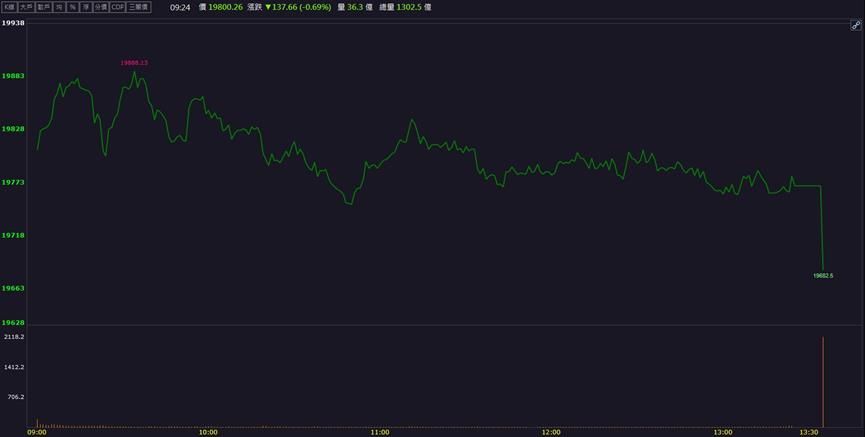Toggle the 均 average line button
865x437 pixels.
59,7
